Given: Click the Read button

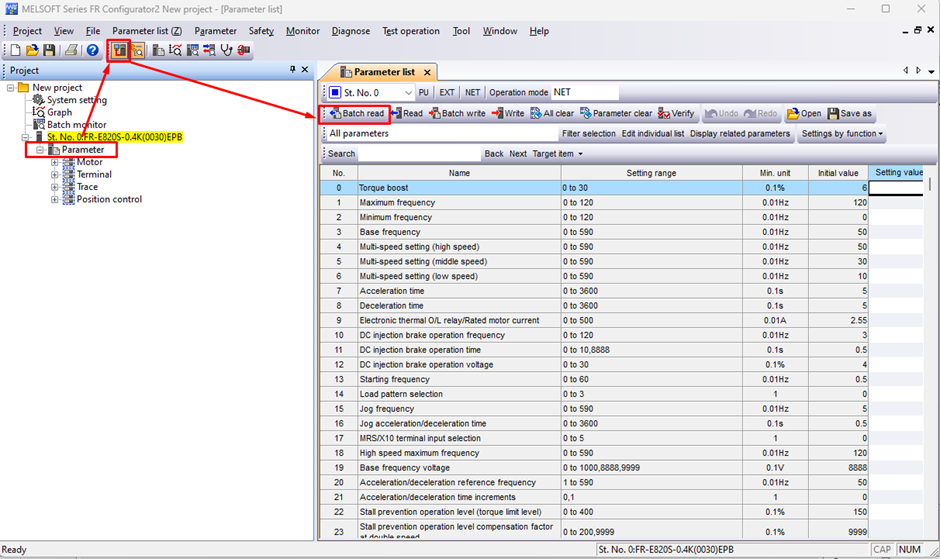Looking at the screenshot, I should [x=406, y=113].
